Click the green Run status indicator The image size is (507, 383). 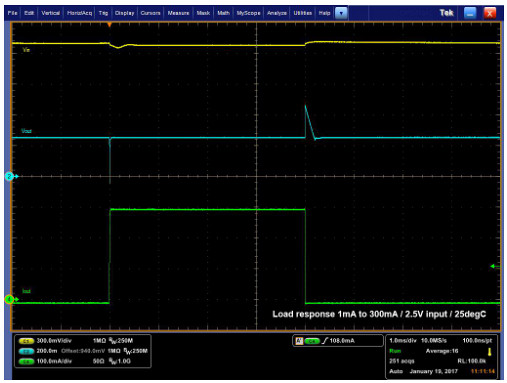[x=395, y=351]
